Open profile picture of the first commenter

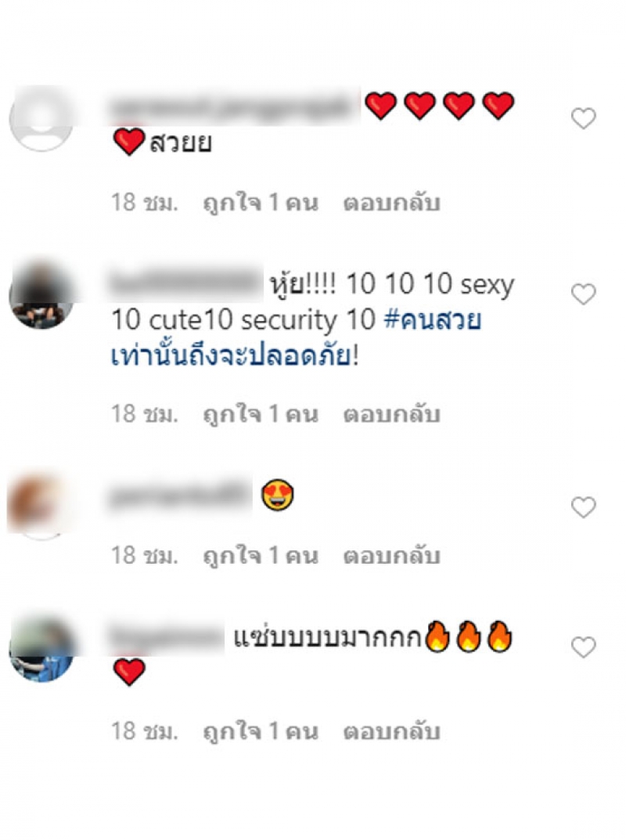pyautogui.click(x=41, y=118)
